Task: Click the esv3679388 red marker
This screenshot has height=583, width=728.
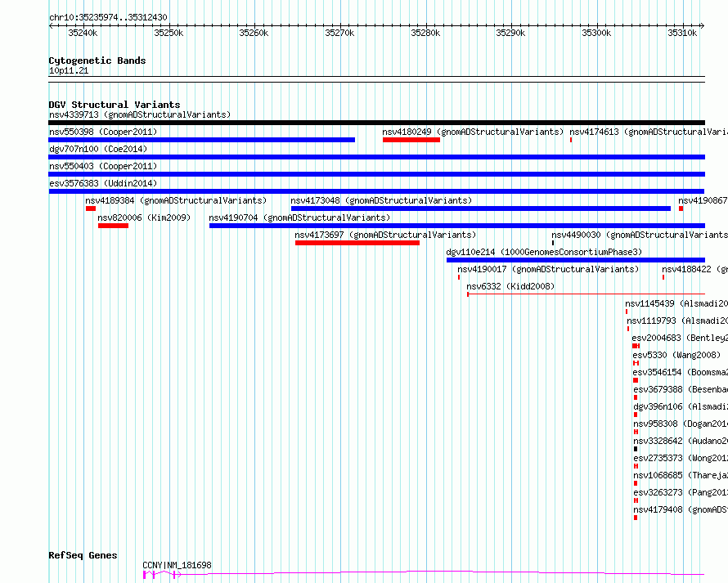Action: (636, 397)
